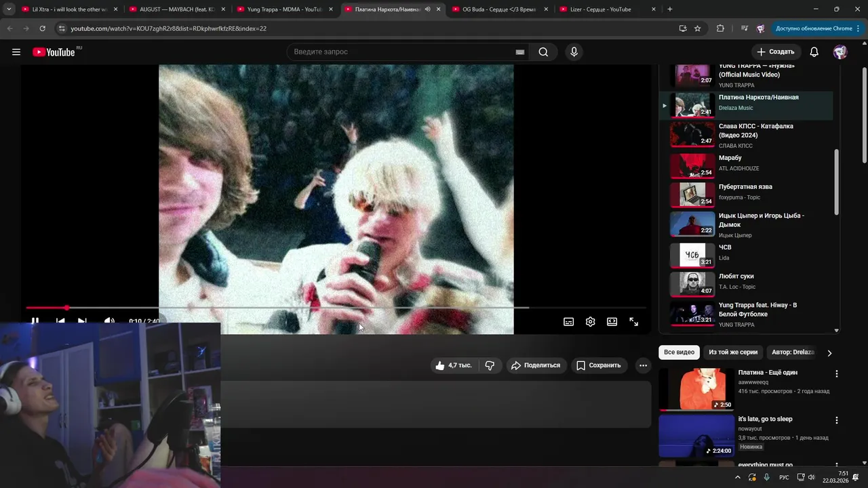
Task: Switch to theater mode view
Action: click(x=612, y=322)
